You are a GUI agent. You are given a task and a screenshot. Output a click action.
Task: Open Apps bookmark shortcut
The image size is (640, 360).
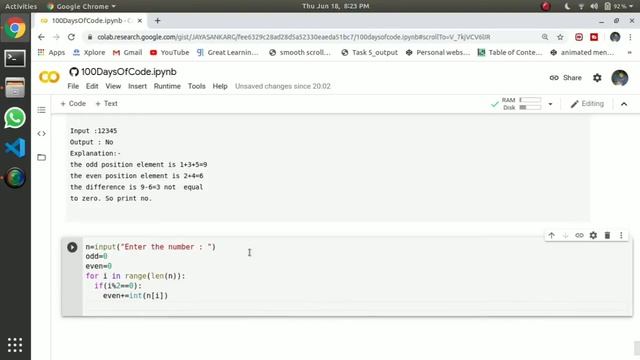[x=51, y=52]
